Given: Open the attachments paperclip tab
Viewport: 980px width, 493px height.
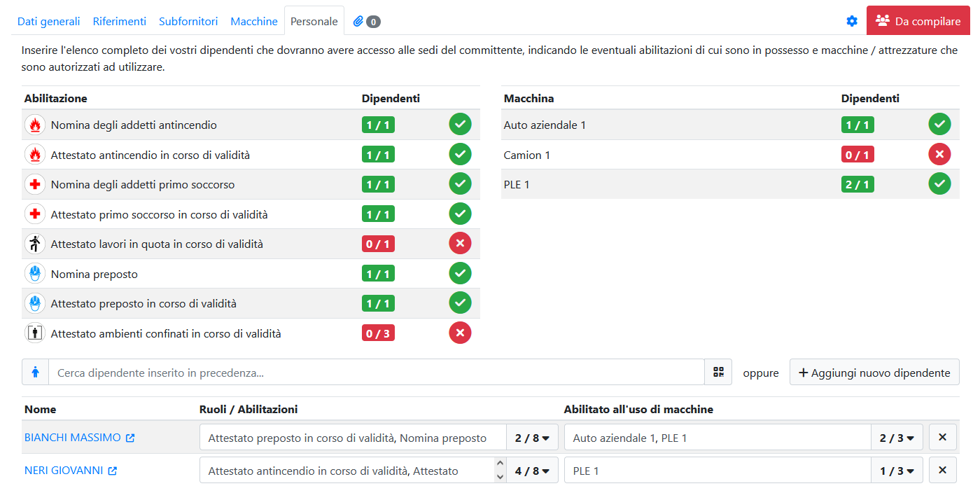Looking at the screenshot, I should point(366,21).
